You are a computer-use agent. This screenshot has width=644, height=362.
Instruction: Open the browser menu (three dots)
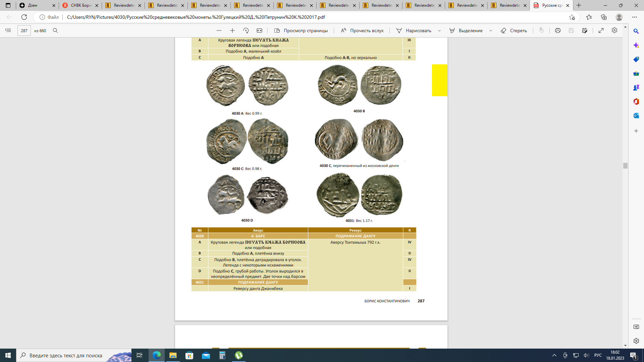coord(635,17)
